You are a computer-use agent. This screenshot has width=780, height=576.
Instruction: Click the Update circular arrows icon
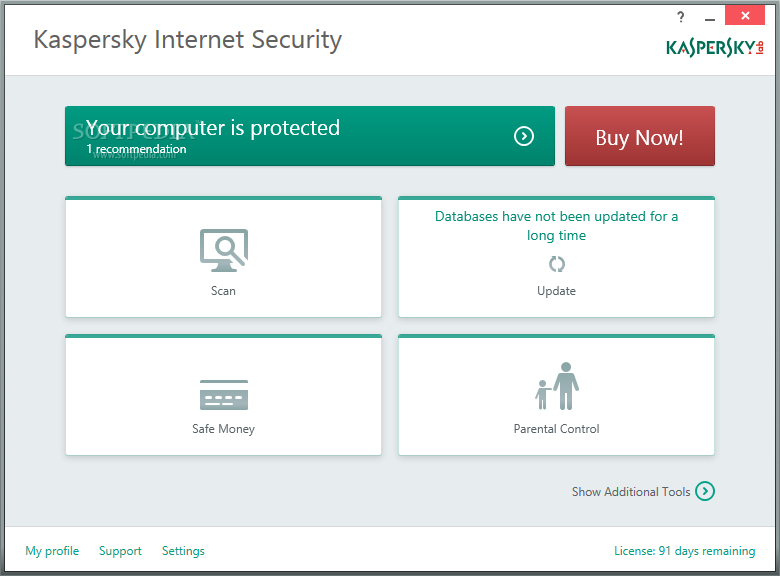click(557, 264)
